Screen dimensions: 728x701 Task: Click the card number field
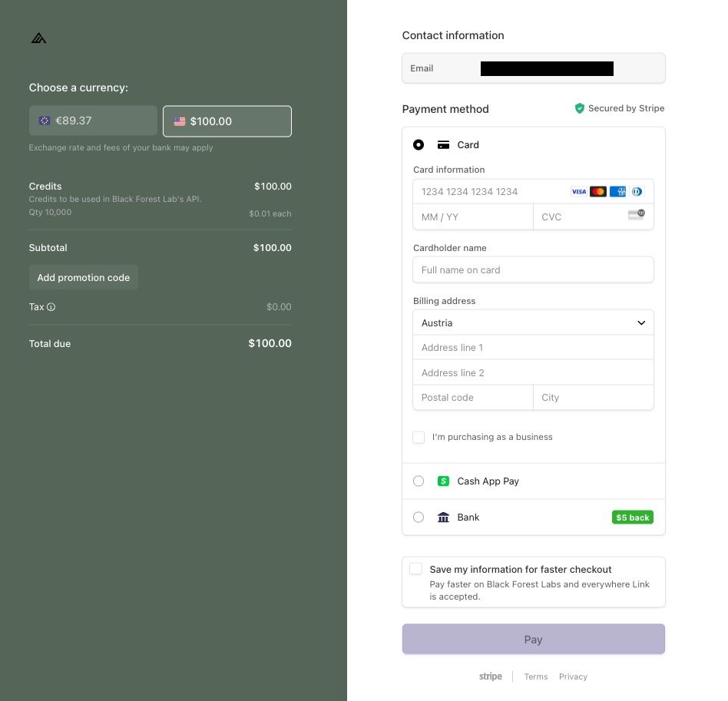(533, 192)
